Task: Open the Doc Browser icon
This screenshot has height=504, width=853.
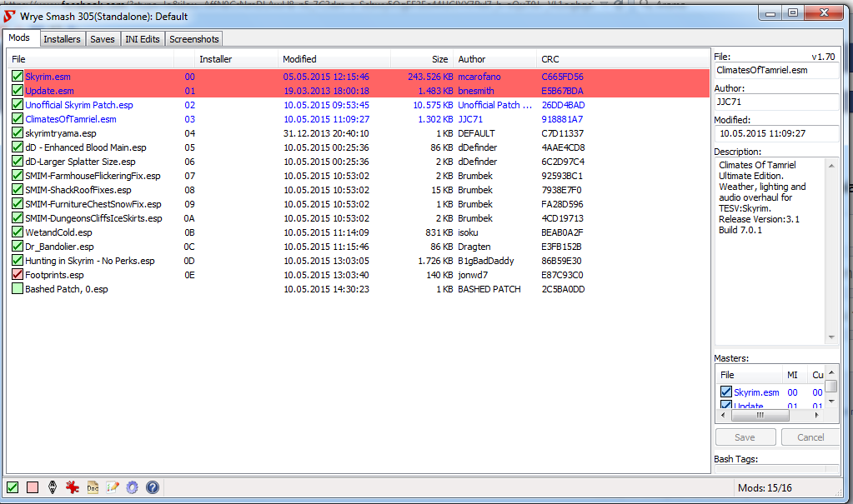Action: click(x=93, y=487)
